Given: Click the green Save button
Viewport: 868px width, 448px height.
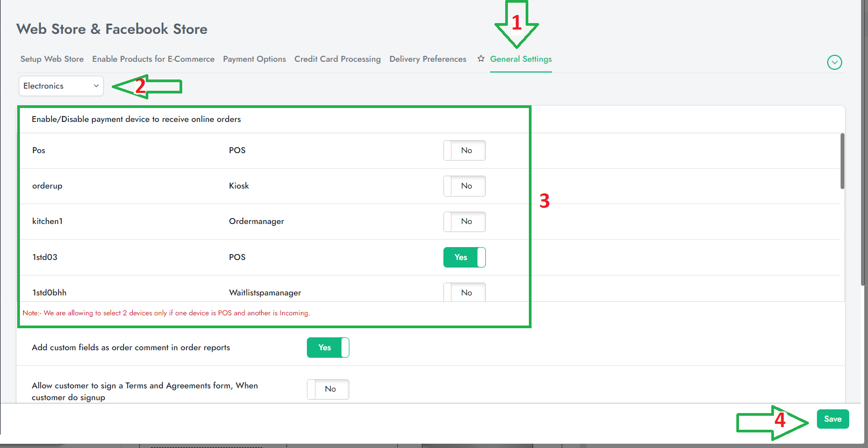Looking at the screenshot, I should click(833, 419).
